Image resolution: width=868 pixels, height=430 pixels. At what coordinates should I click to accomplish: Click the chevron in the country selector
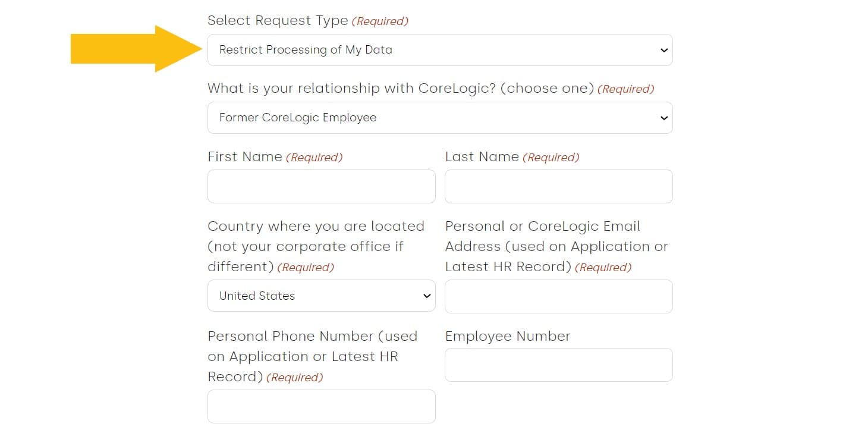426,296
